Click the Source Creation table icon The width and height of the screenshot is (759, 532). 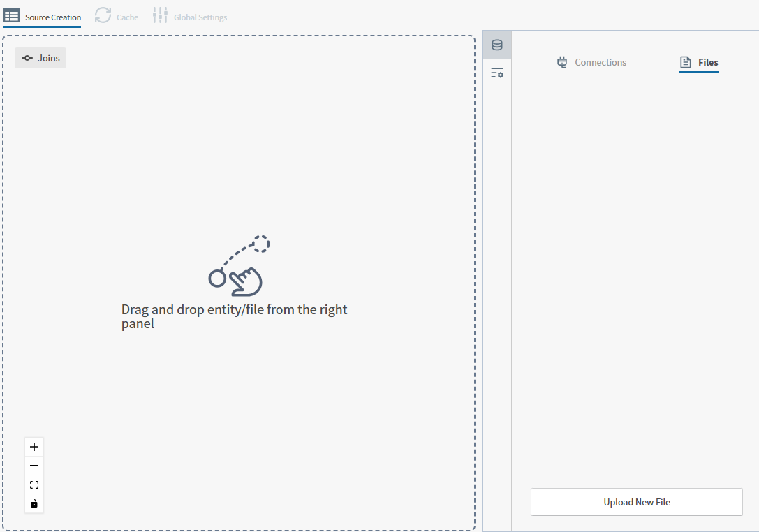(x=12, y=15)
